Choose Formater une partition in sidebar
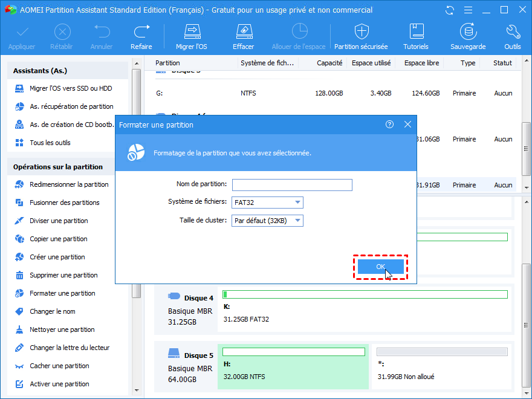Screen dimensions: 532x399 (55, 293)
